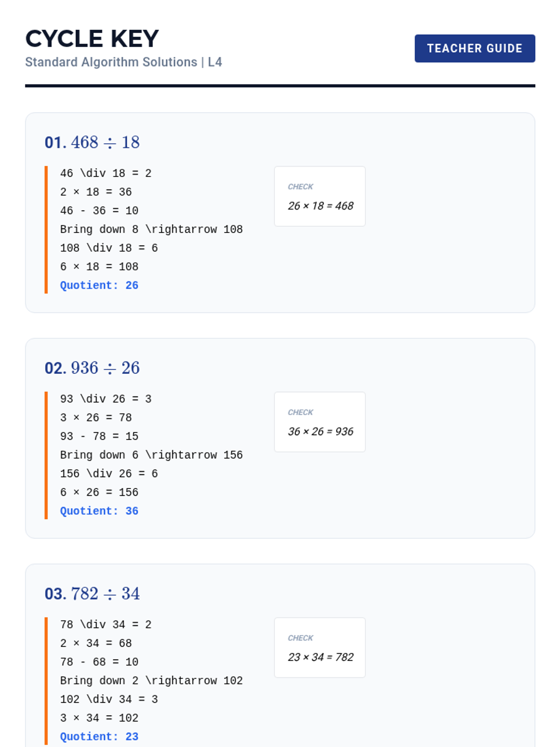Click the check box 26 × 18 = 468

point(320,197)
